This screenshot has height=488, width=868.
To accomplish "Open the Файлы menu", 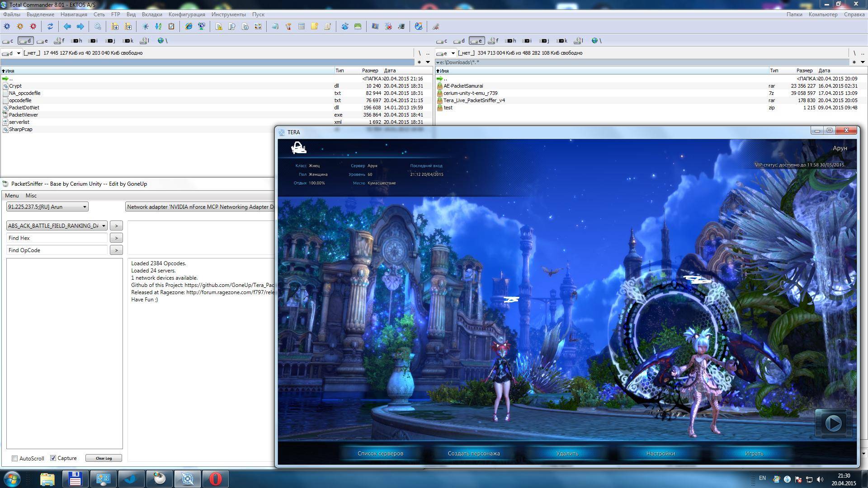I will (12, 14).
